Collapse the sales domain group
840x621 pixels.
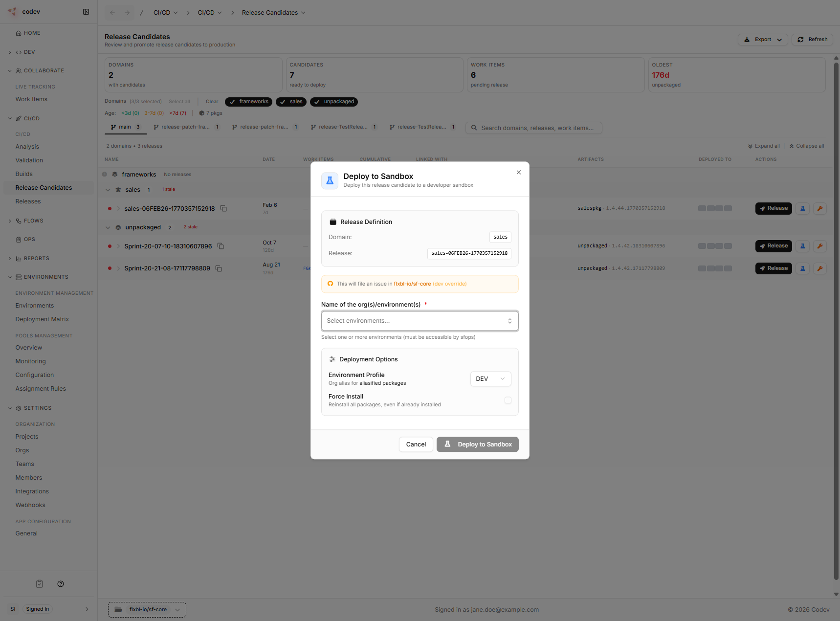coord(108,190)
